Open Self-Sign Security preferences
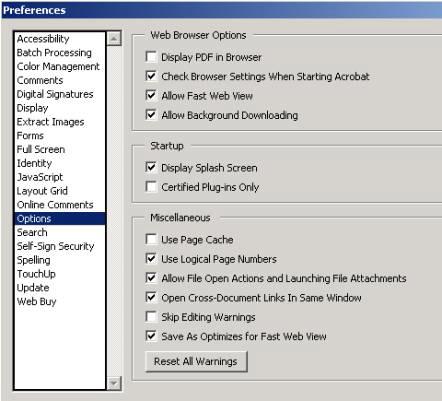The height and width of the screenshot is (401, 442). [56, 246]
